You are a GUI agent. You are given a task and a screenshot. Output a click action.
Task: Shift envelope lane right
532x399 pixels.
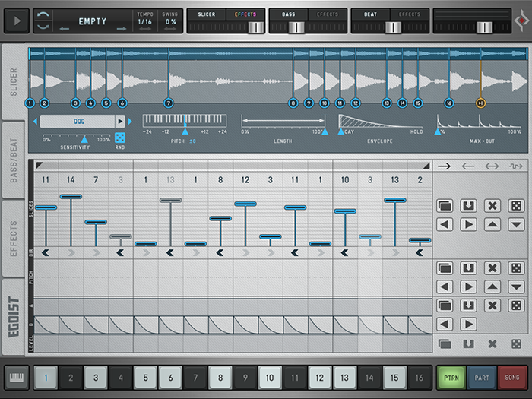coord(469,324)
